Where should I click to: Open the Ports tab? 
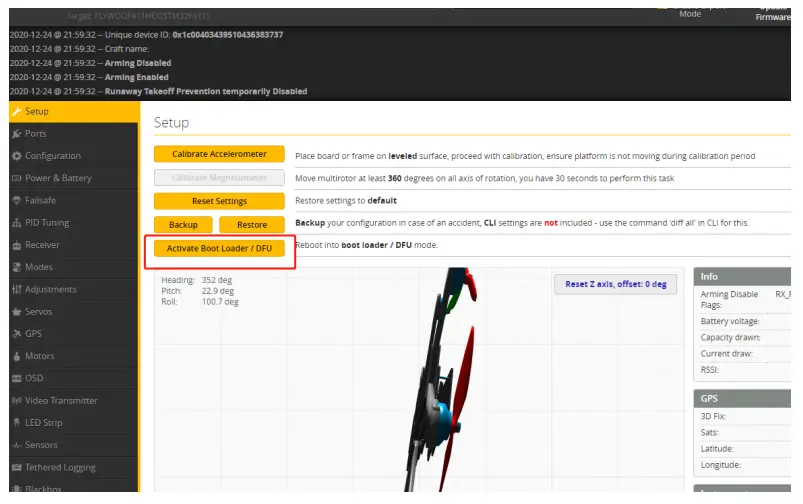74,134
